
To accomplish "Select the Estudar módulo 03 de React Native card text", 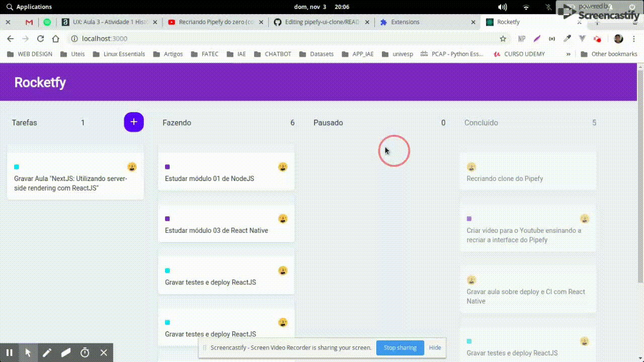I will click(x=216, y=230).
